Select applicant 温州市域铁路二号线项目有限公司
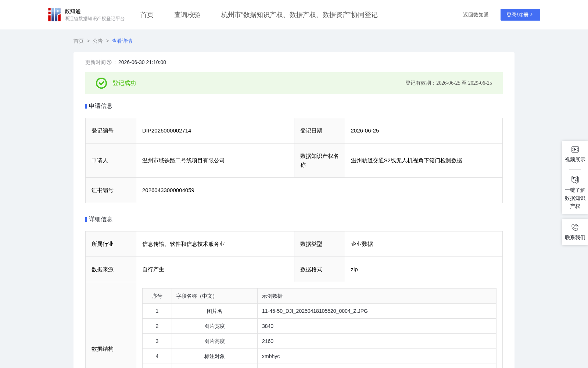Screen dimensions: 588x368 coord(183,160)
